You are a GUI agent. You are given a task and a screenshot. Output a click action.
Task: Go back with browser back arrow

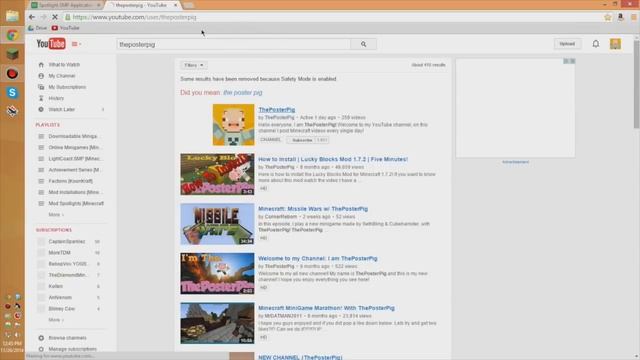coord(32,17)
